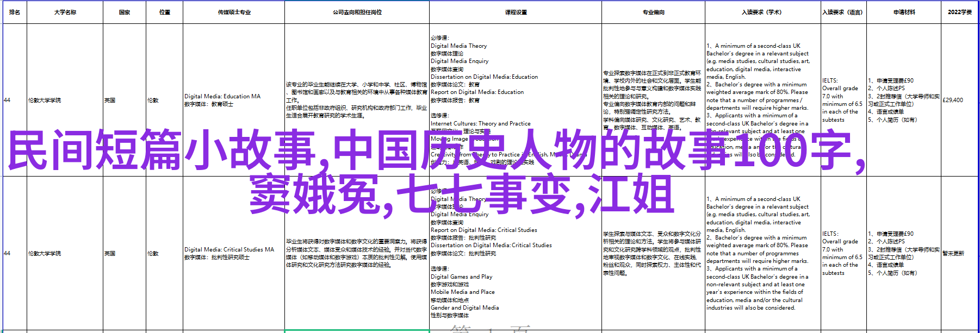Select the 入读要求（学术）header cell
The width and height of the screenshot is (980, 333).
[x=763, y=12]
